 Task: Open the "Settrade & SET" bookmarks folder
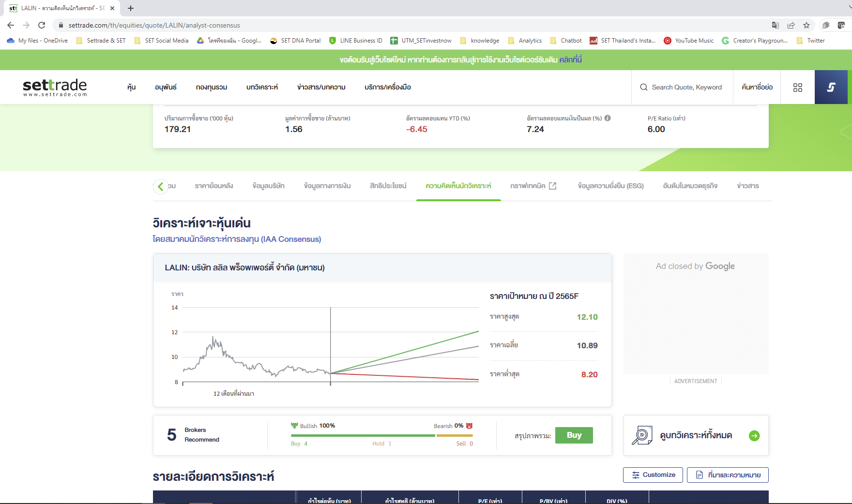[106, 41]
